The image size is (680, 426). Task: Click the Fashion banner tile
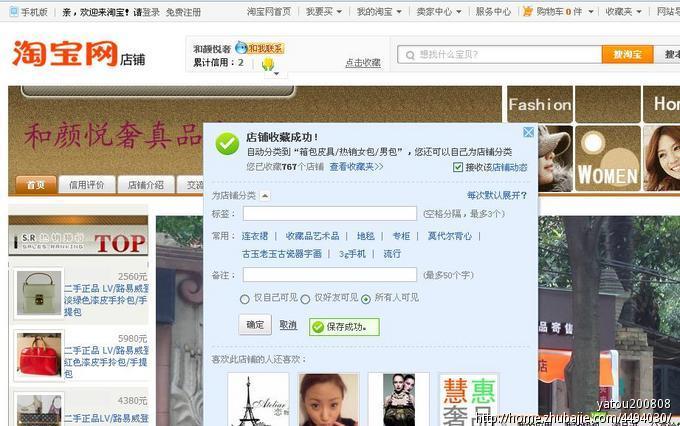click(540, 104)
